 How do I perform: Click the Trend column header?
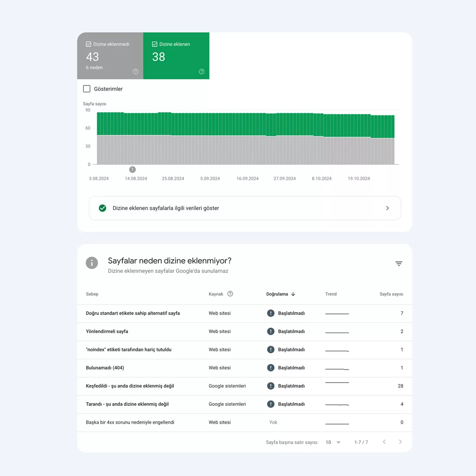(331, 294)
